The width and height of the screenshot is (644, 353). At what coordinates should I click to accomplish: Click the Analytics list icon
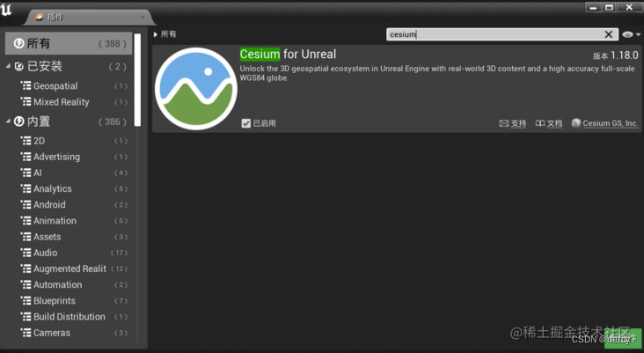[26, 188]
